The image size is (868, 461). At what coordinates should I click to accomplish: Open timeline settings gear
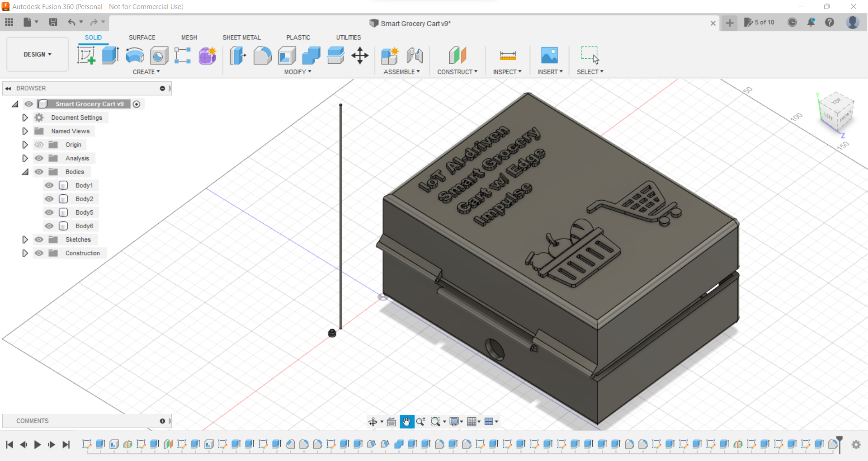[x=856, y=445]
